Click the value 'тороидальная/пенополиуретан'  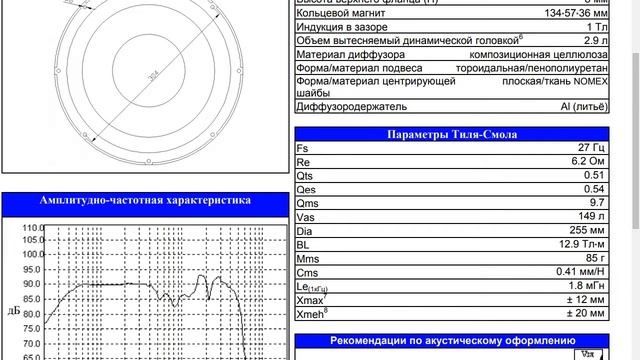pyautogui.click(x=531, y=68)
